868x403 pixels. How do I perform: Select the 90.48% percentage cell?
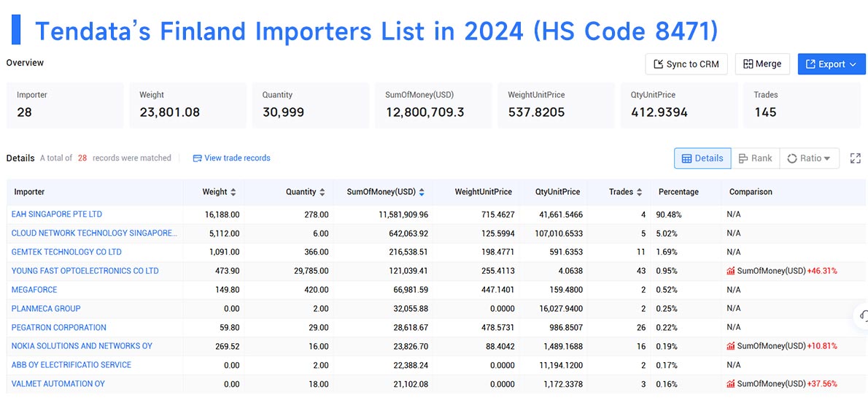point(670,214)
